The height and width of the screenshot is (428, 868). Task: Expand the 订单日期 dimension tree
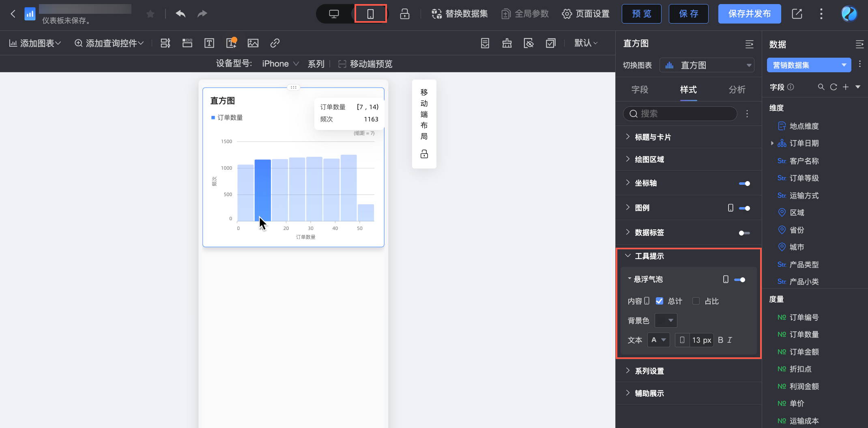772,143
